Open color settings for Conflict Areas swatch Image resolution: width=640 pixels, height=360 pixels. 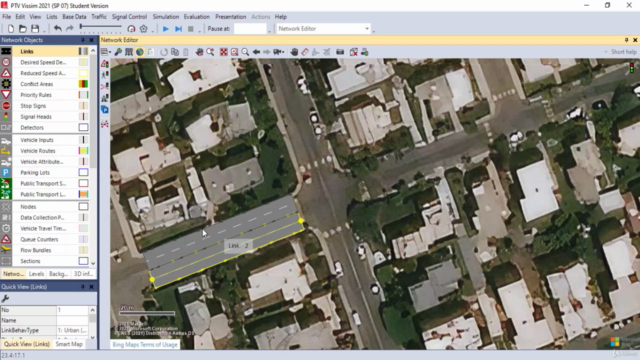(83, 84)
